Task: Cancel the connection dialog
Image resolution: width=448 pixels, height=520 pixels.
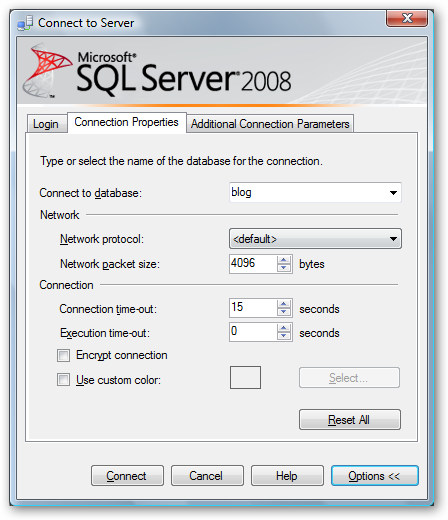Action: 207,476
